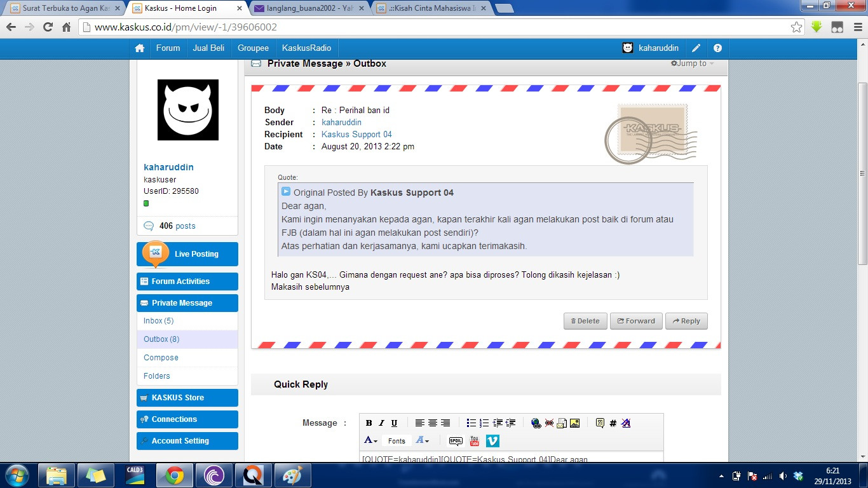The width and height of the screenshot is (868, 488).
Task: Click the first indent icon after numbered list
Action: [x=498, y=423]
